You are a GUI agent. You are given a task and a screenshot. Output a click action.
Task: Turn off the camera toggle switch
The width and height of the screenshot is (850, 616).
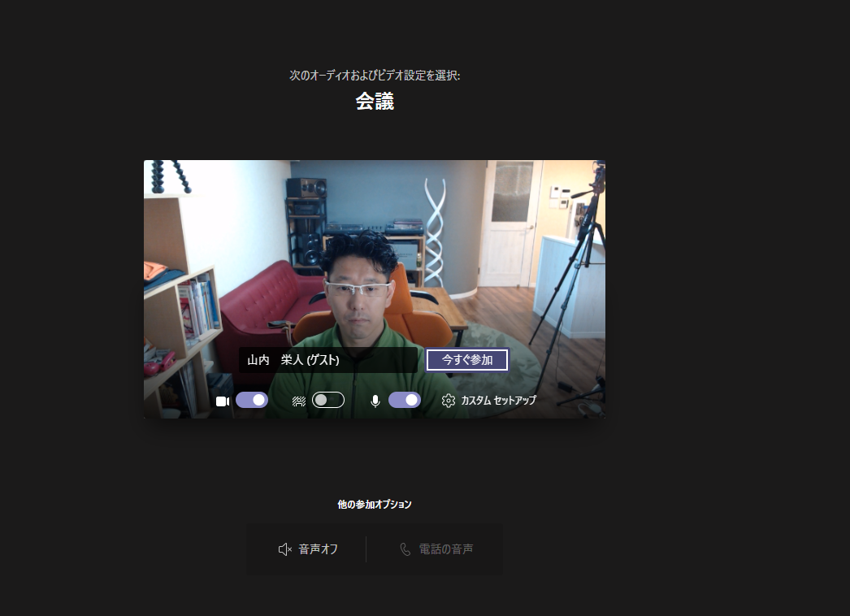pyautogui.click(x=252, y=400)
